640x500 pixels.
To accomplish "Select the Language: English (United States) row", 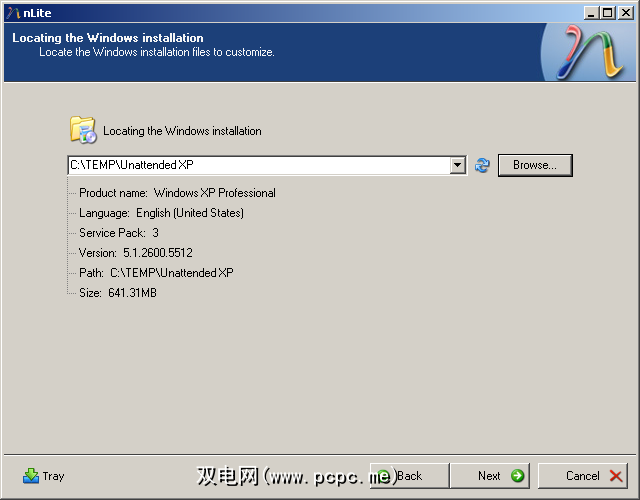I will [161, 213].
